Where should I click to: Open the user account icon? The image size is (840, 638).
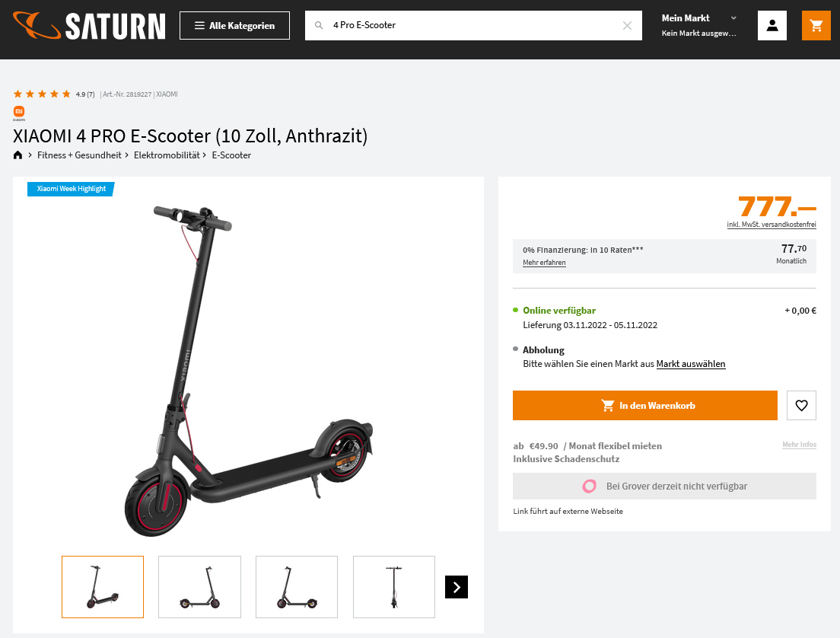point(772,25)
